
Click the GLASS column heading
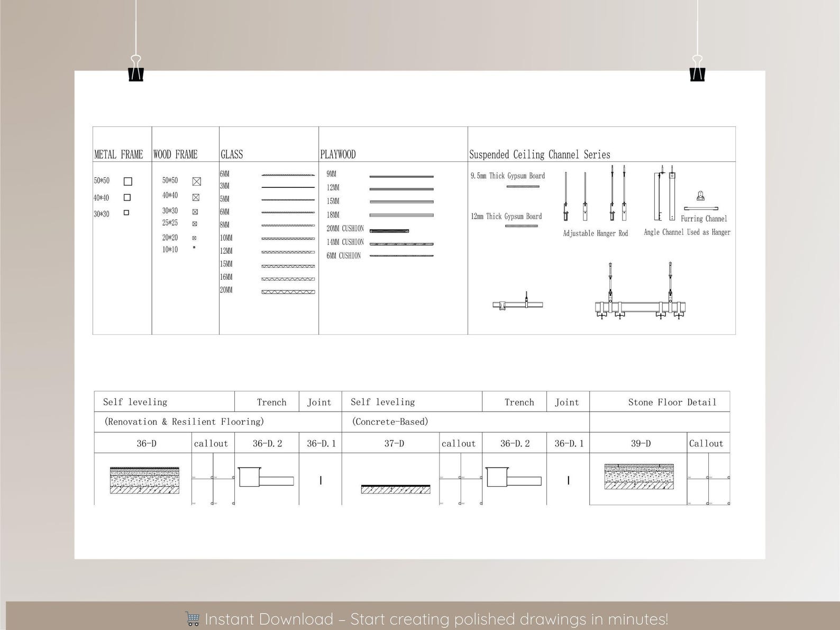pyautogui.click(x=232, y=154)
